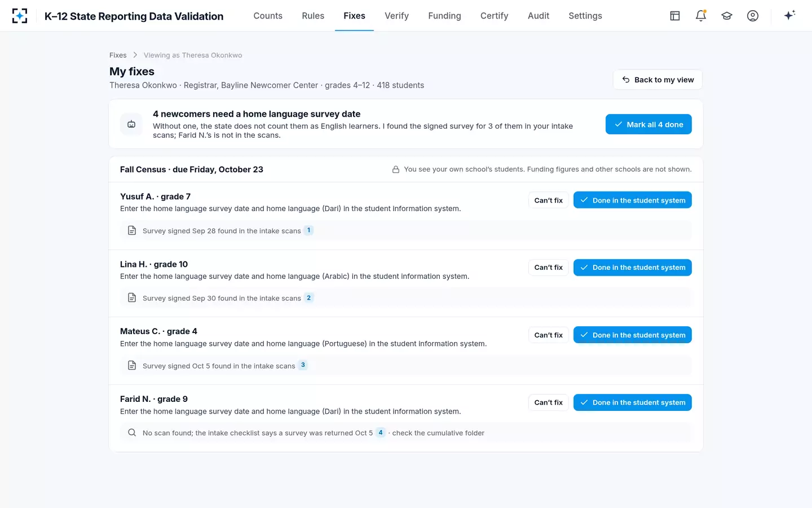Click Back to my view
This screenshot has height=508, width=812.
click(657, 80)
